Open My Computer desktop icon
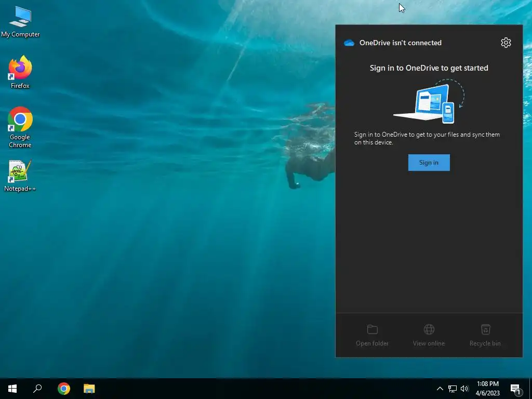The height and width of the screenshot is (399, 532). tap(20, 21)
